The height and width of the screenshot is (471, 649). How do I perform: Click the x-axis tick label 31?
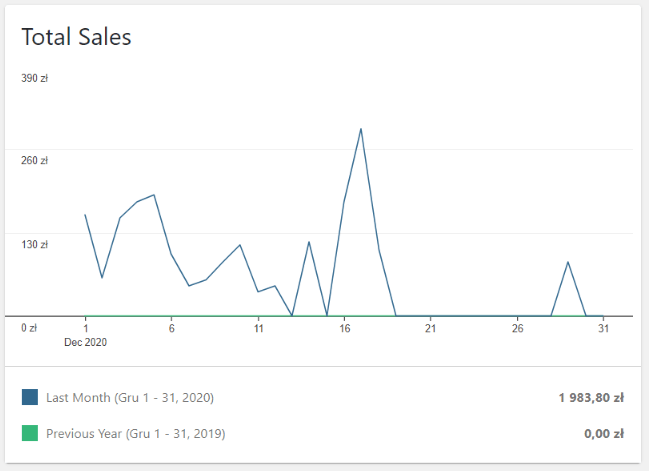pyautogui.click(x=603, y=327)
